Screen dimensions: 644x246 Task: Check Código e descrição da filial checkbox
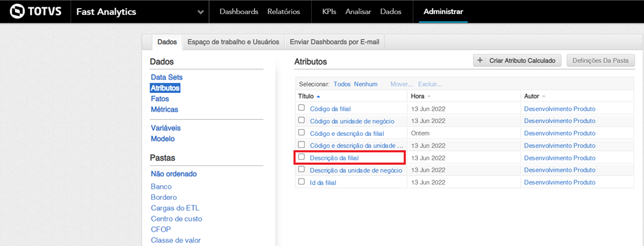tap(301, 133)
